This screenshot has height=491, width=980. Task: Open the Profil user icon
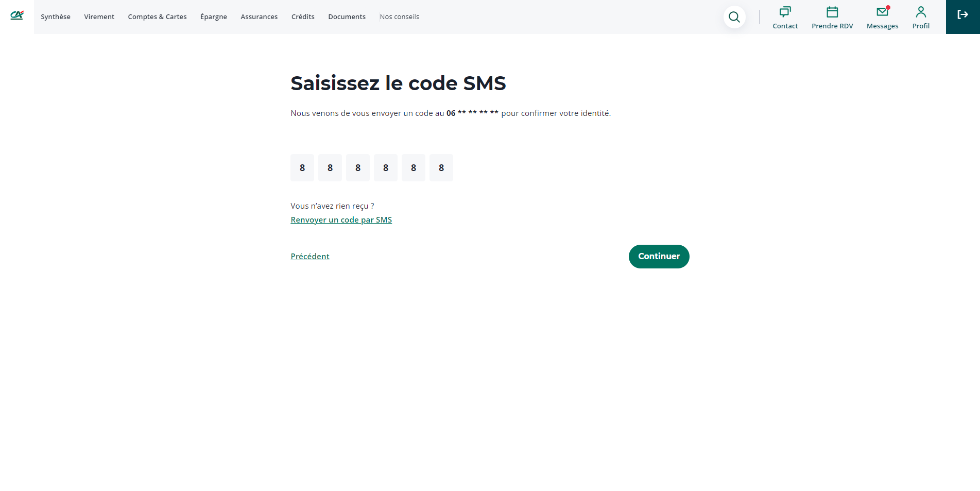pyautogui.click(x=921, y=12)
